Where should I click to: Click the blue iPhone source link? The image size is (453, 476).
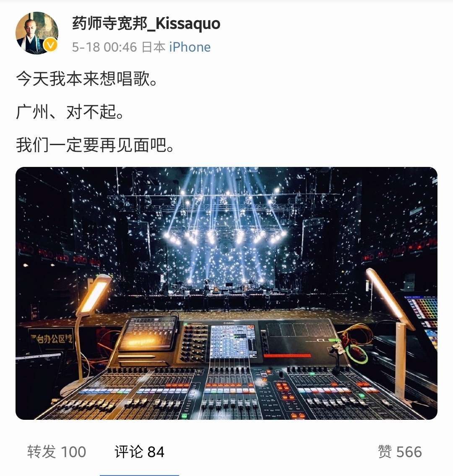[x=190, y=47]
